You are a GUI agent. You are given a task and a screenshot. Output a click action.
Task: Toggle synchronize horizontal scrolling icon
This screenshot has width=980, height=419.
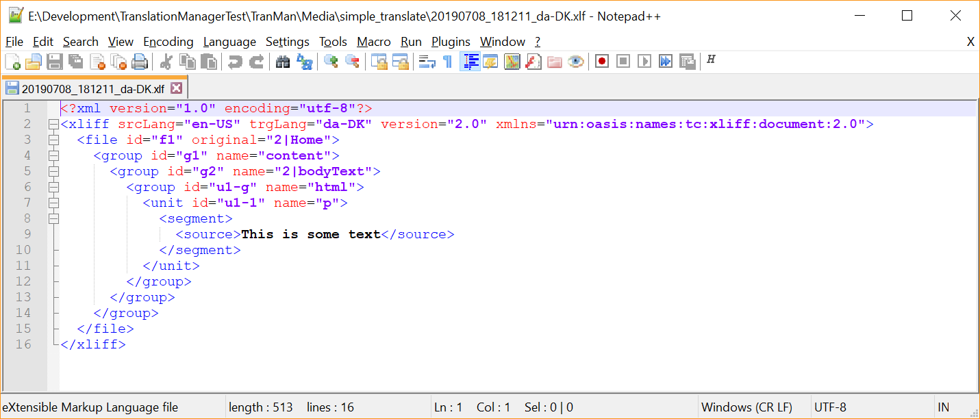[400, 62]
